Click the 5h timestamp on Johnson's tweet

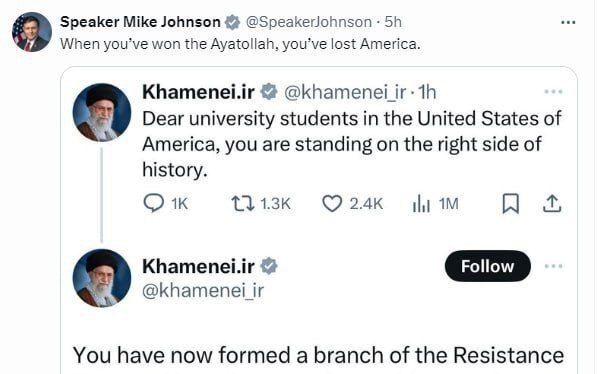pyautogui.click(x=393, y=22)
